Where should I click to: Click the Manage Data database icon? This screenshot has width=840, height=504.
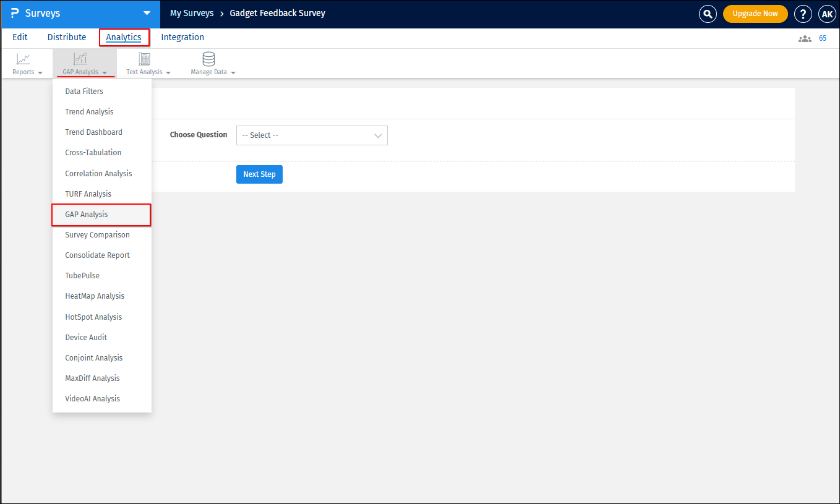click(209, 59)
